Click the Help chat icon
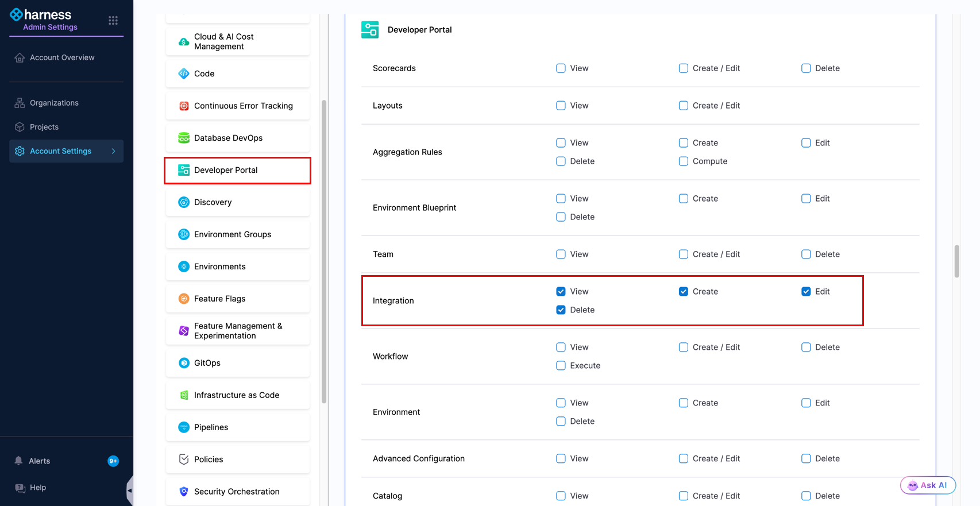The image size is (980, 506). coord(20,488)
